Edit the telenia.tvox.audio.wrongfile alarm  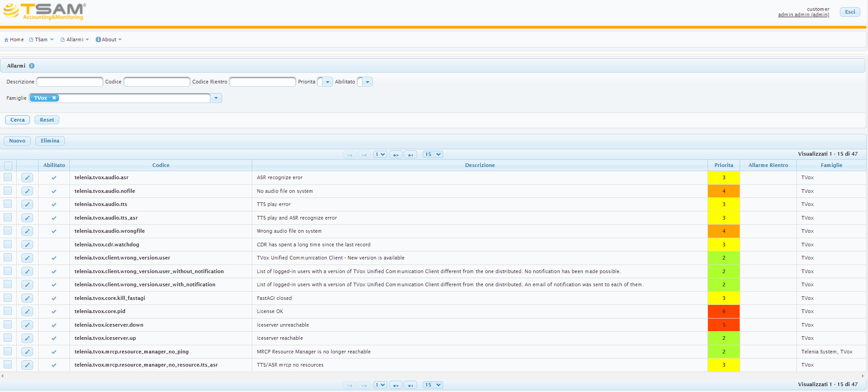point(27,231)
